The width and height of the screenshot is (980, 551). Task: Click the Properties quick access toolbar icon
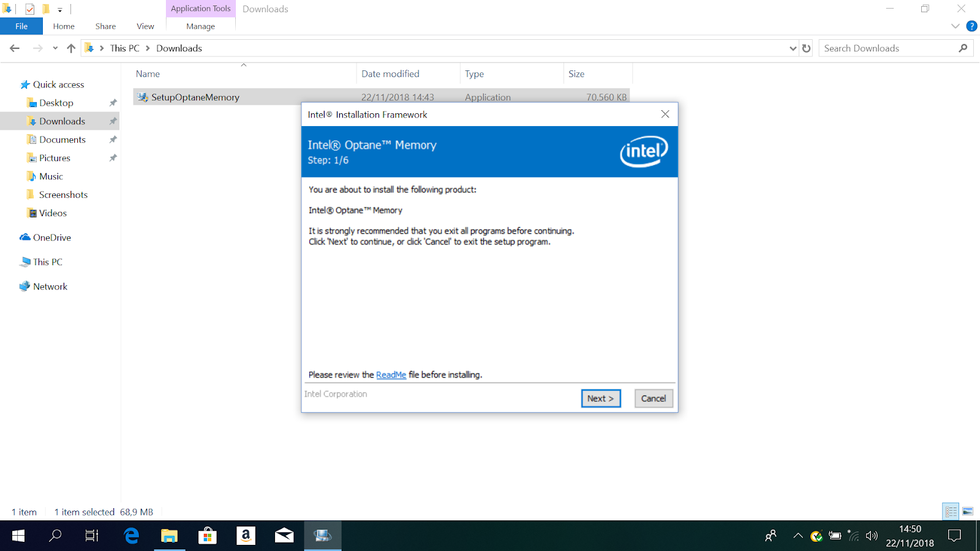click(x=29, y=9)
